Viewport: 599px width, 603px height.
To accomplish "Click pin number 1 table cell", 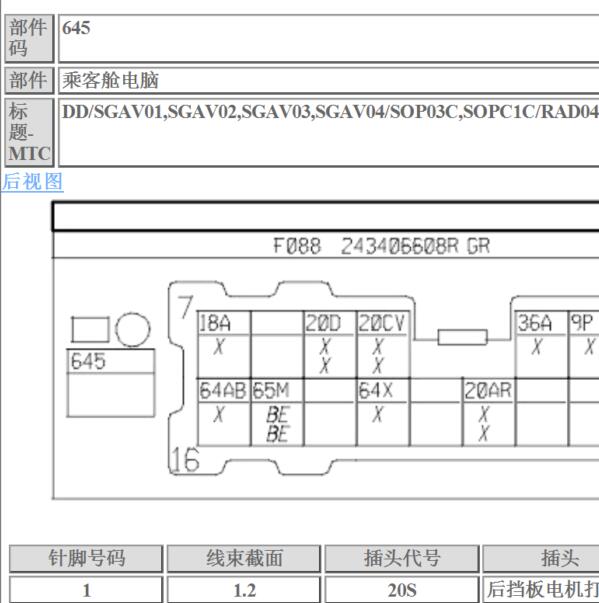I will coord(86,590).
